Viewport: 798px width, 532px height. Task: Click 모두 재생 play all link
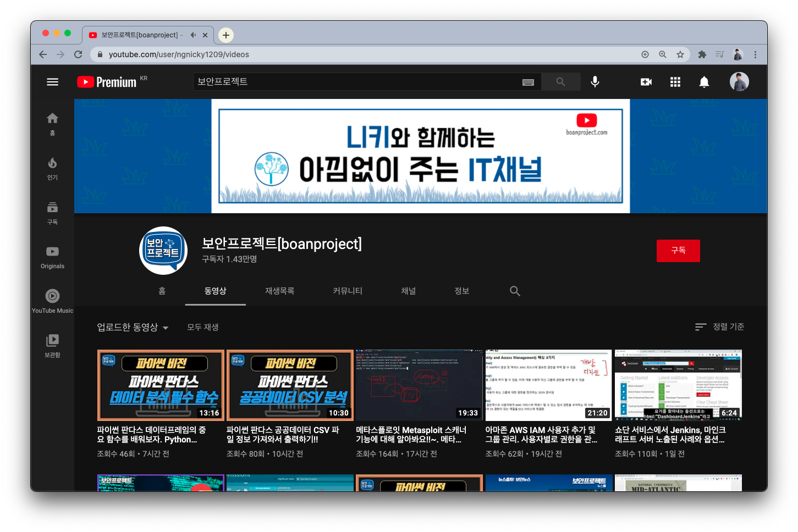point(203,327)
